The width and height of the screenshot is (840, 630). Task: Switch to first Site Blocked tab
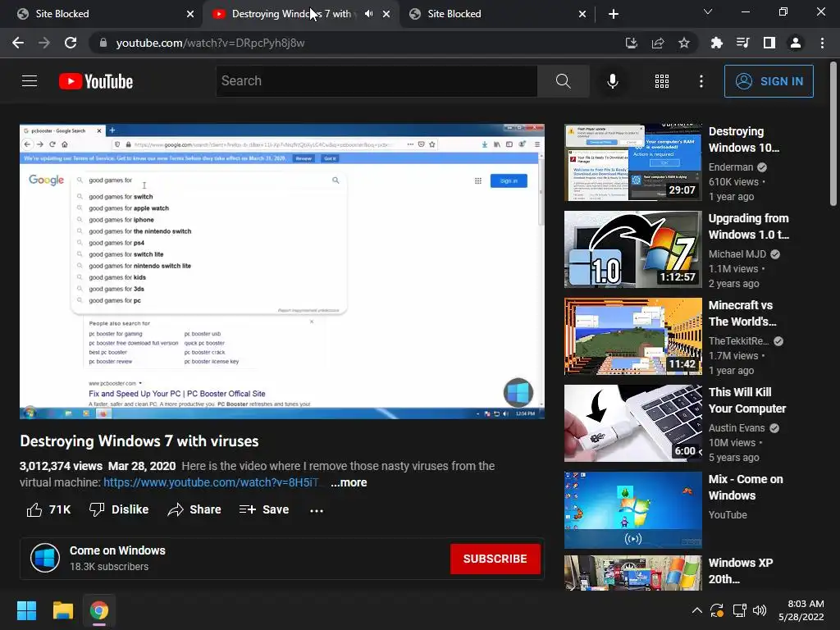point(104,14)
